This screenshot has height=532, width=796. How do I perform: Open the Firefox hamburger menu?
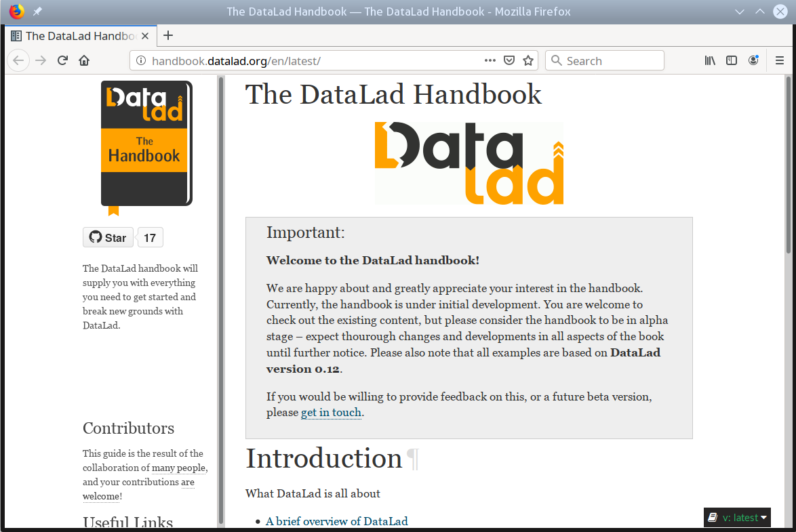(x=780, y=60)
